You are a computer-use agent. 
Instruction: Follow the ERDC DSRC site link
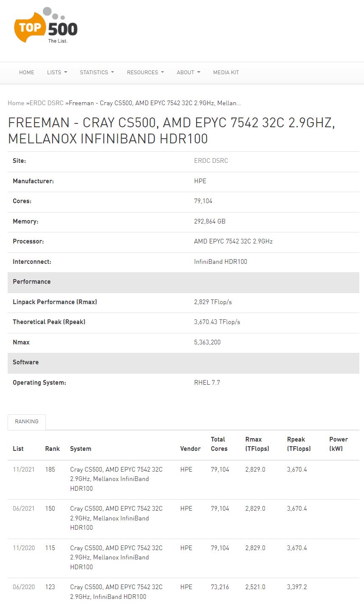pyautogui.click(x=211, y=161)
